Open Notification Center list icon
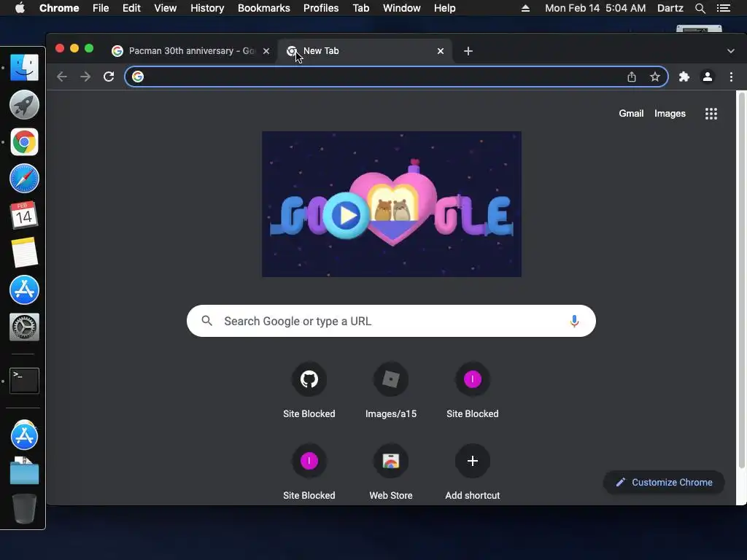747x560 pixels. tap(724, 8)
